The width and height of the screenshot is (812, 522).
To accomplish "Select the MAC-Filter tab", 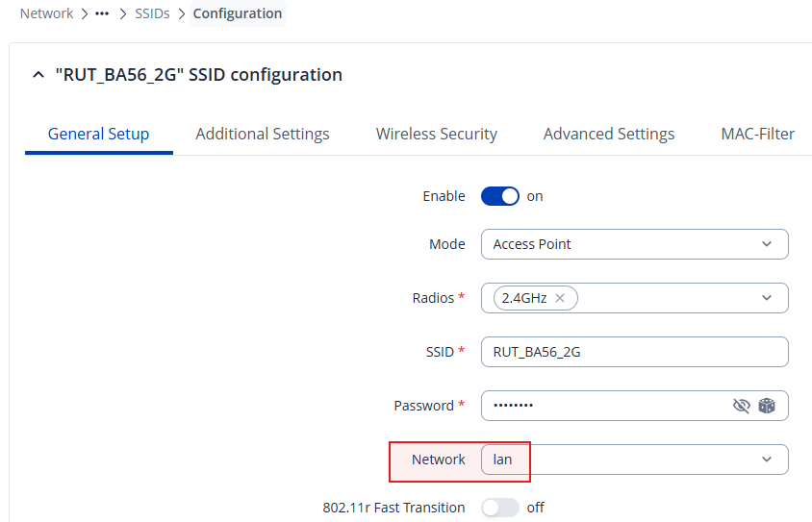I will (x=757, y=134).
